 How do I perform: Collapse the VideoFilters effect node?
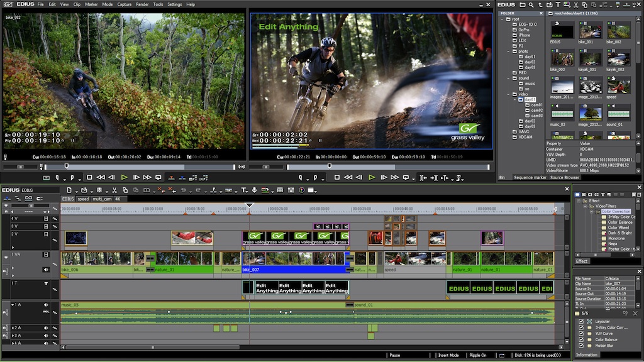[586, 206]
